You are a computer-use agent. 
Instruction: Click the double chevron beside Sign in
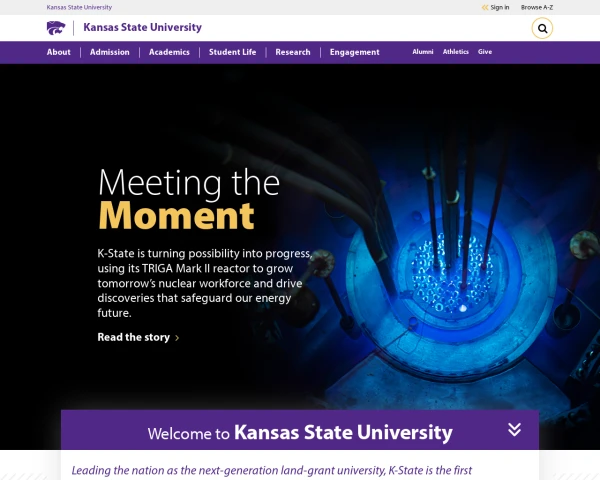485,7
